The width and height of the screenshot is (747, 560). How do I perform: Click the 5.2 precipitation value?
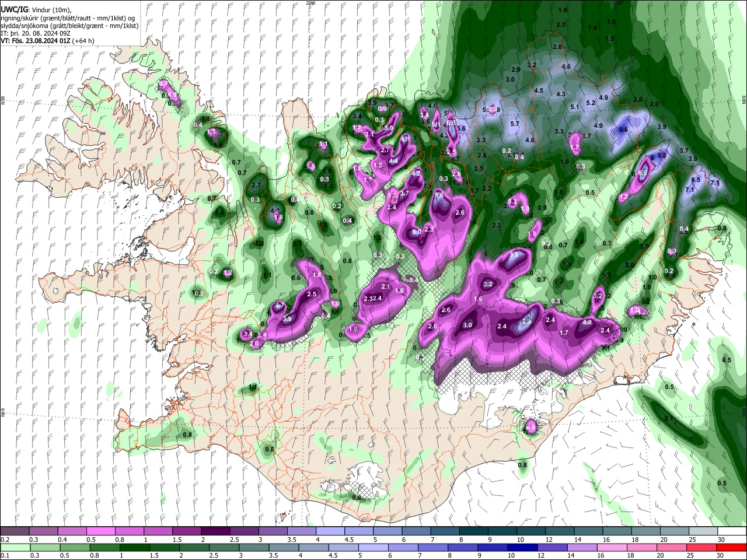point(590,103)
